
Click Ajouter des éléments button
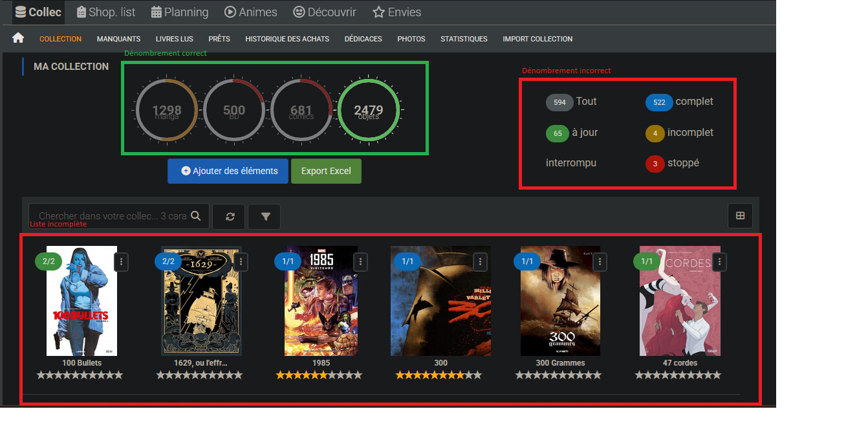click(x=228, y=171)
